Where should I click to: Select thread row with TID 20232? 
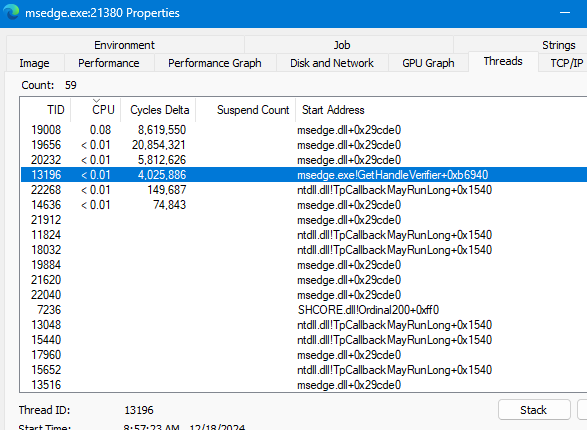coord(304,159)
